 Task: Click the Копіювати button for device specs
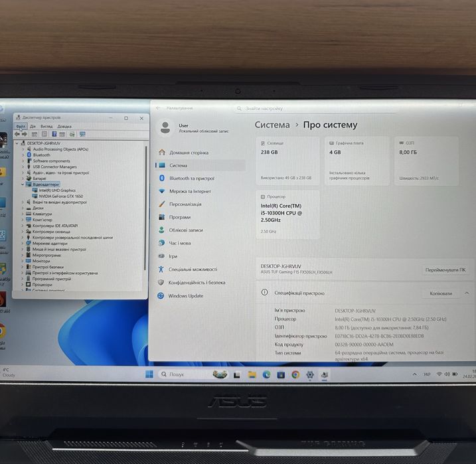pos(441,293)
